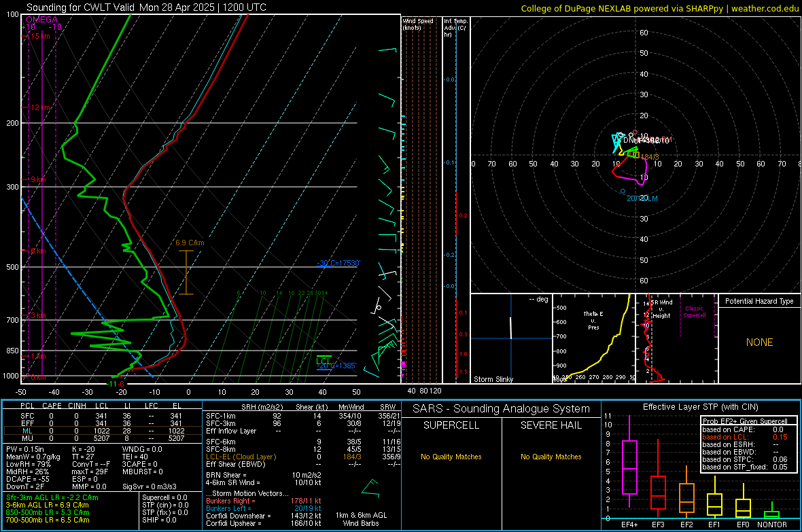802x532 pixels.
Task: Open the weather.cod.edu credit text
Action: tap(765, 8)
